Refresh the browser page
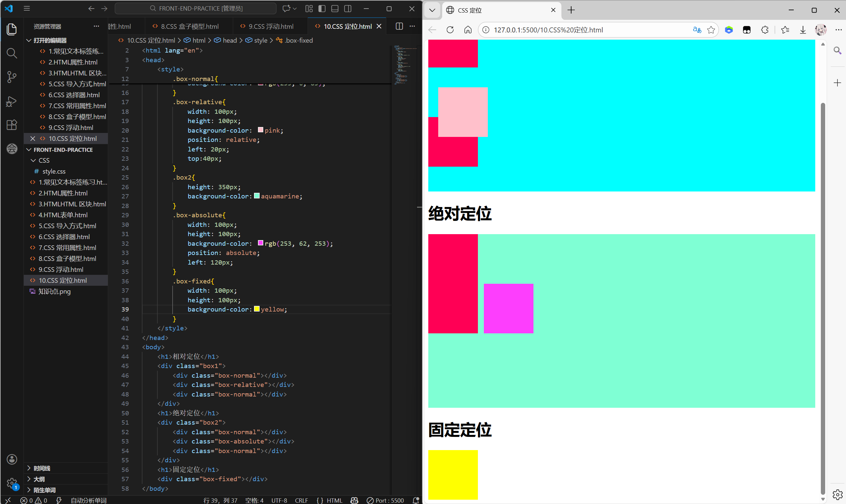The width and height of the screenshot is (846, 504). pyautogui.click(x=450, y=30)
